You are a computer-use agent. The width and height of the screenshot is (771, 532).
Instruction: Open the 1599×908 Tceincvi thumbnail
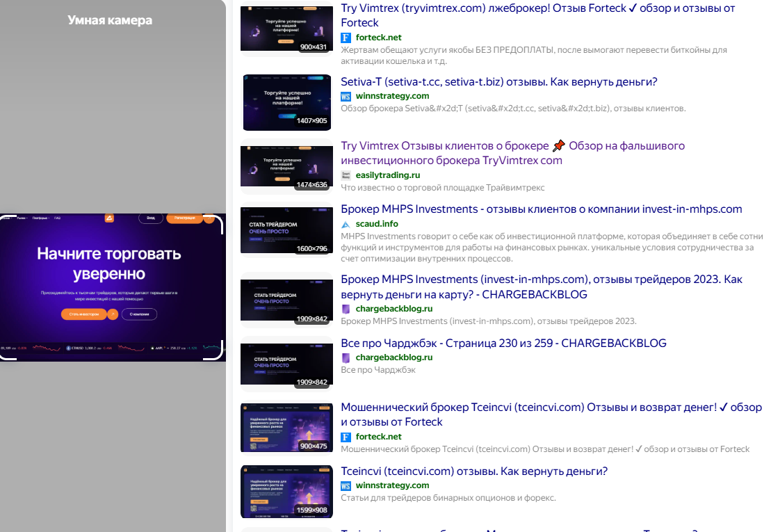[x=286, y=492]
